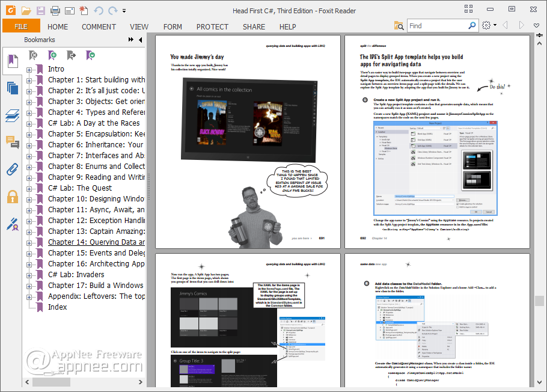Switch to the VIEW ribbon tab

tap(139, 26)
